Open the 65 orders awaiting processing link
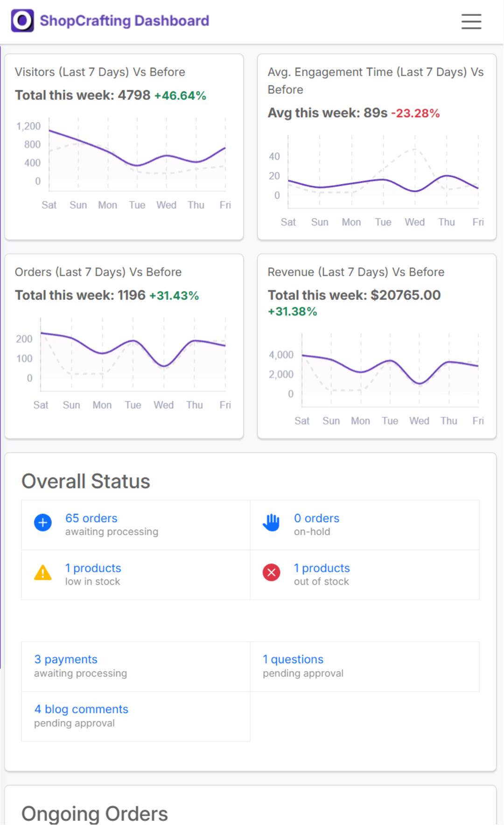The image size is (504, 840). 91,518
